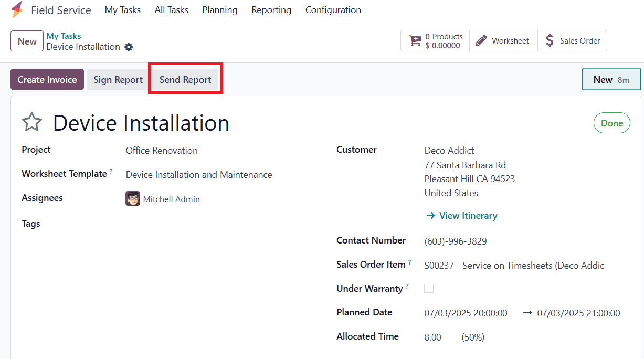Click the Contact Number (603)-996-3829
This screenshot has height=359, width=644.
pyautogui.click(x=456, y=241)
